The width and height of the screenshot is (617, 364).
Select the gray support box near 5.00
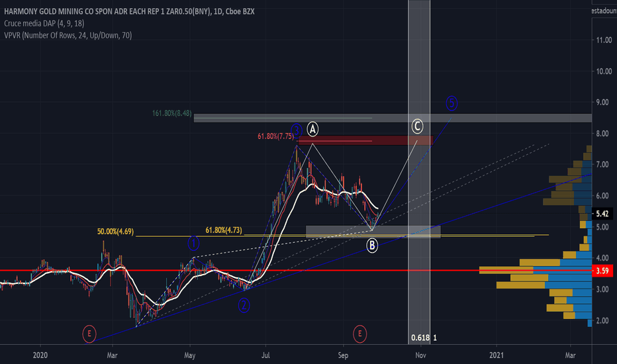point(373,232)
